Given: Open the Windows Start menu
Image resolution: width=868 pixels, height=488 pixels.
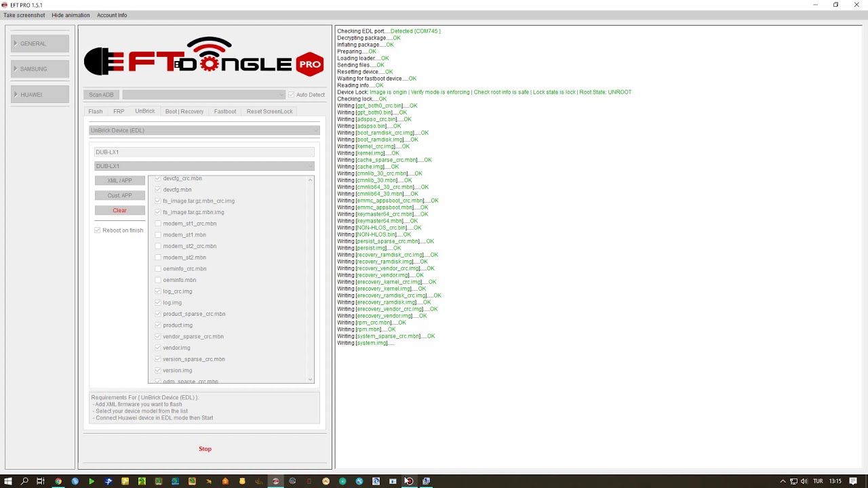Looking at the screenshot, I should click(x=8, y=481).
